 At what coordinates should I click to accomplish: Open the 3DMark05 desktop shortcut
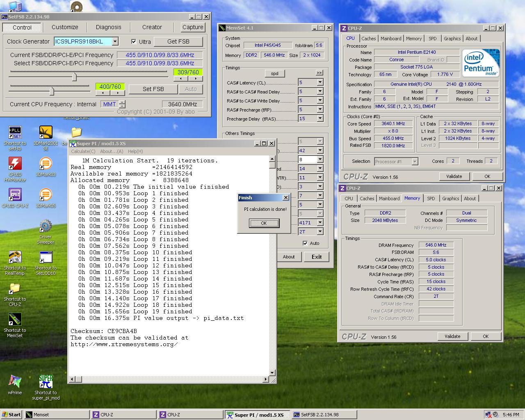click(46, 198)
